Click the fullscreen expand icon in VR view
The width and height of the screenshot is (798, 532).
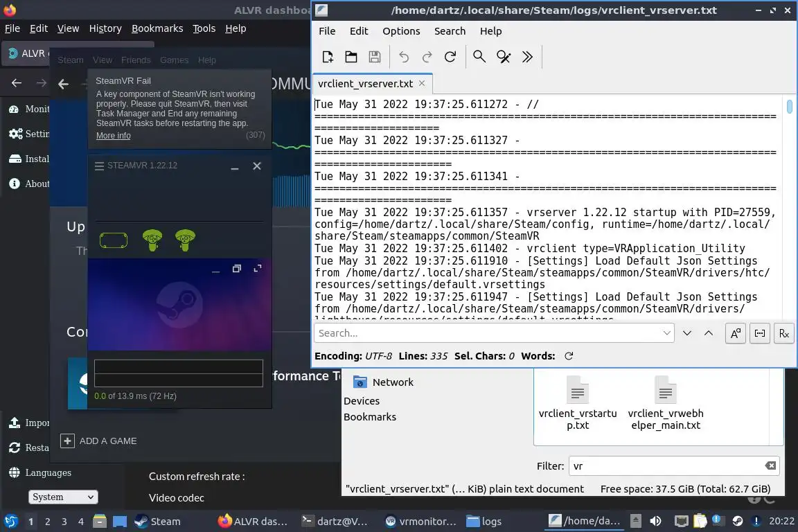258,268
